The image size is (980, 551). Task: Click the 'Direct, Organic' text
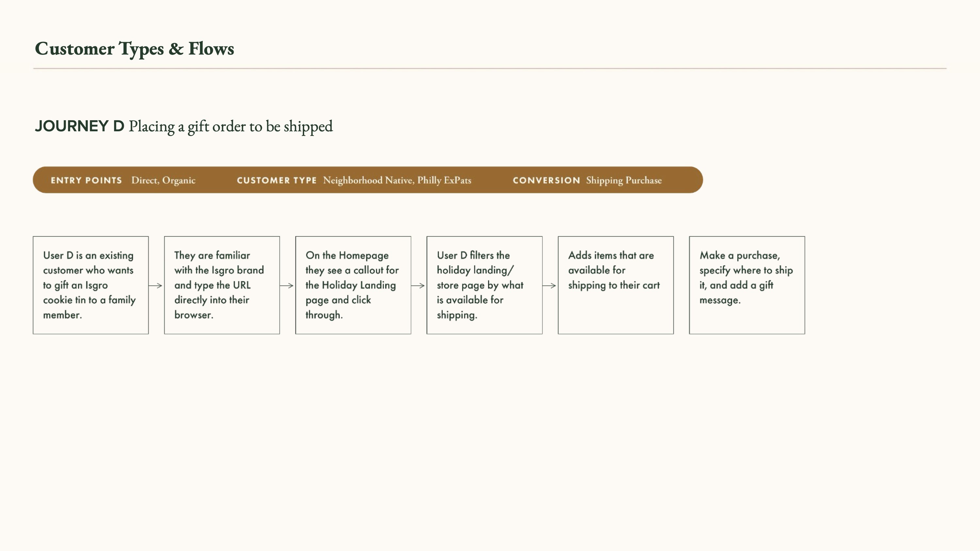(x=164, y=180)
